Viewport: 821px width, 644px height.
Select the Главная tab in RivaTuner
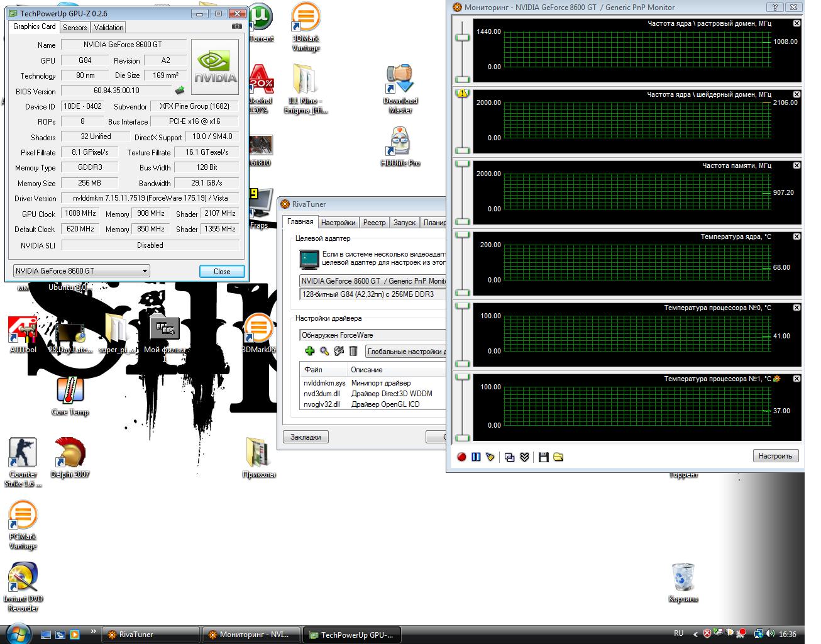click(300, 221)
